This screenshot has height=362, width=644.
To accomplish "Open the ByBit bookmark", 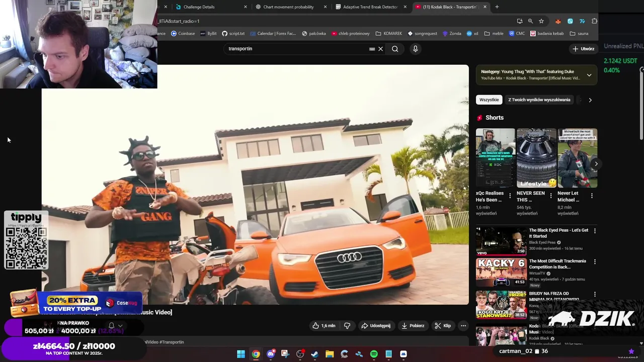I will click(x=208, y=34).
